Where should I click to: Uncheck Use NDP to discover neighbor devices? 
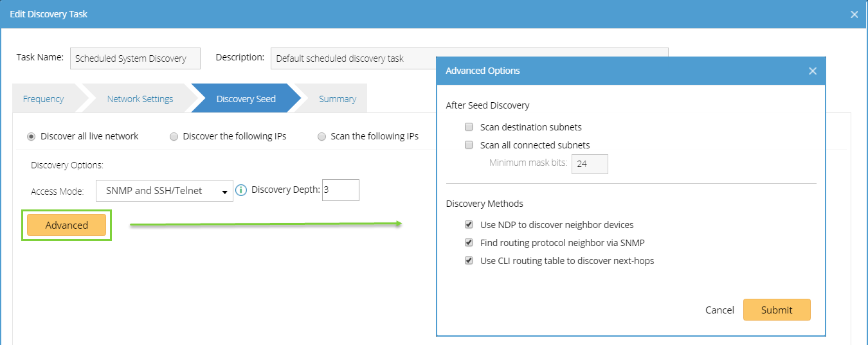pyautogui.click(x=469, y=225)
